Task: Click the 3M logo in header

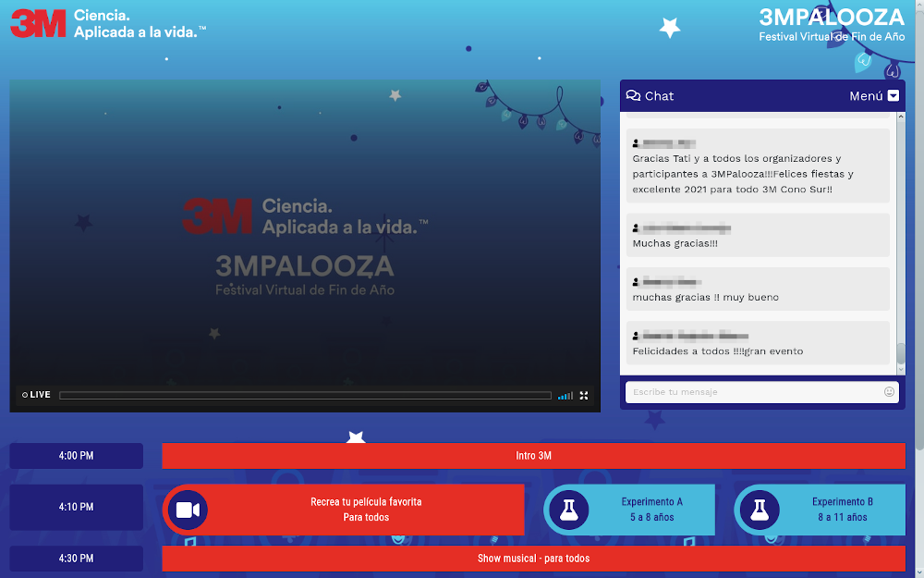Action: tap(38, 24)
